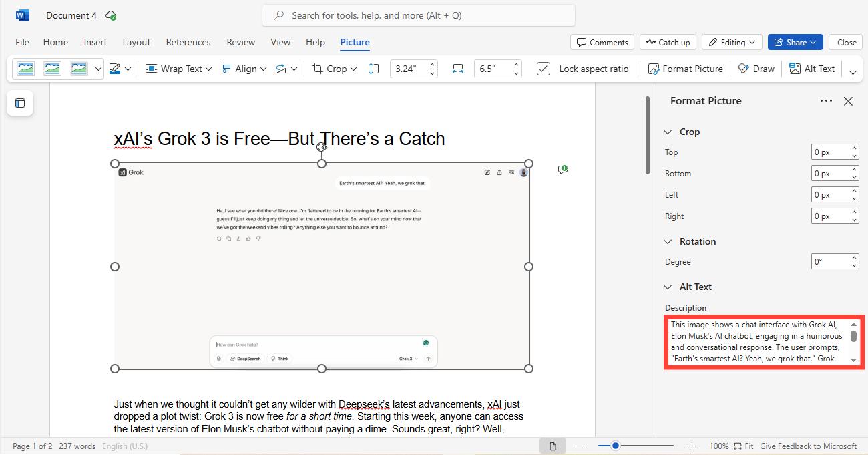This screenshot has width=868, height=455.
Task: Switch to the Home tab
Action: click(x=55, y=42)
